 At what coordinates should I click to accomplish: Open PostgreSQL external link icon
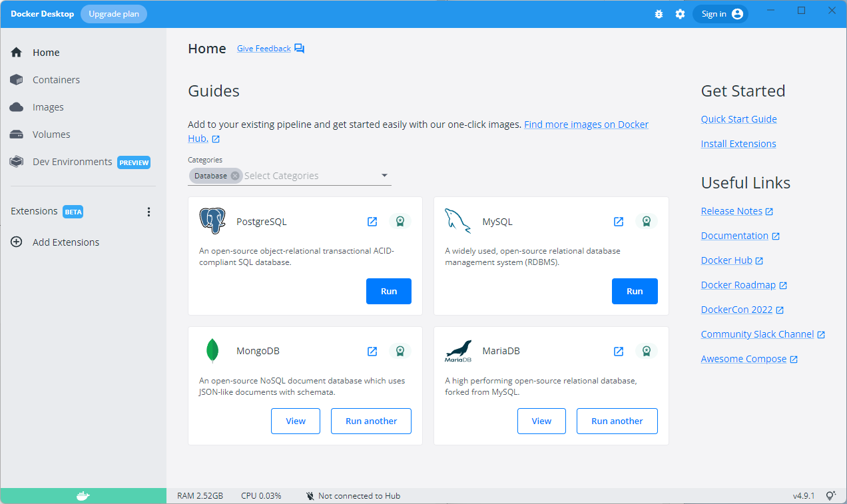pyautogui.click(x=372, y=222)
